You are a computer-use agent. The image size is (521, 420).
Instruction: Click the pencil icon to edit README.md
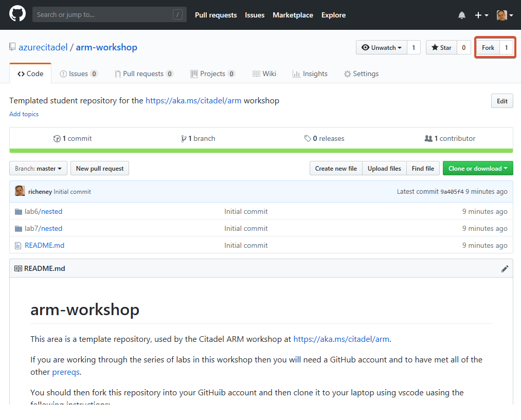pyautogui.click(x=505, y=268)
